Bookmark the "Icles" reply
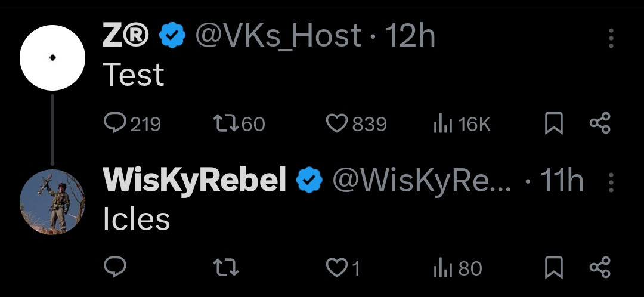 pos(554,268)
